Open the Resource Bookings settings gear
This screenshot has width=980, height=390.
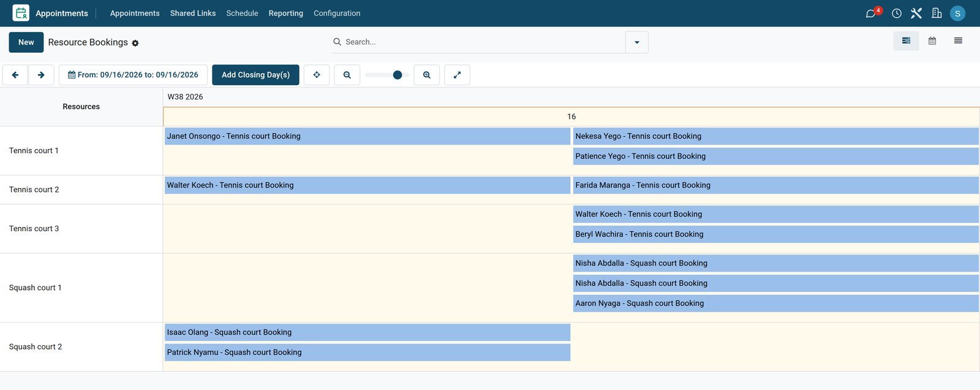tap(135, 43)
